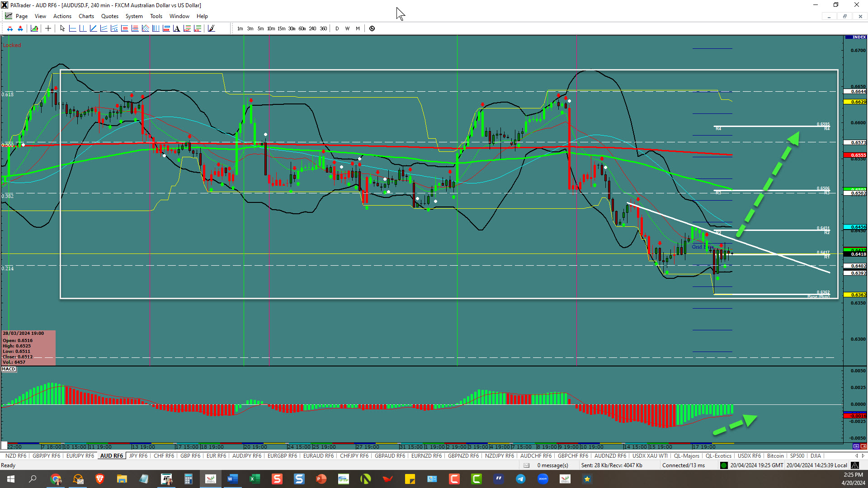Switch to the JPY RF6 tab
This screenshot has width=868, height=488.
(138, 456)
